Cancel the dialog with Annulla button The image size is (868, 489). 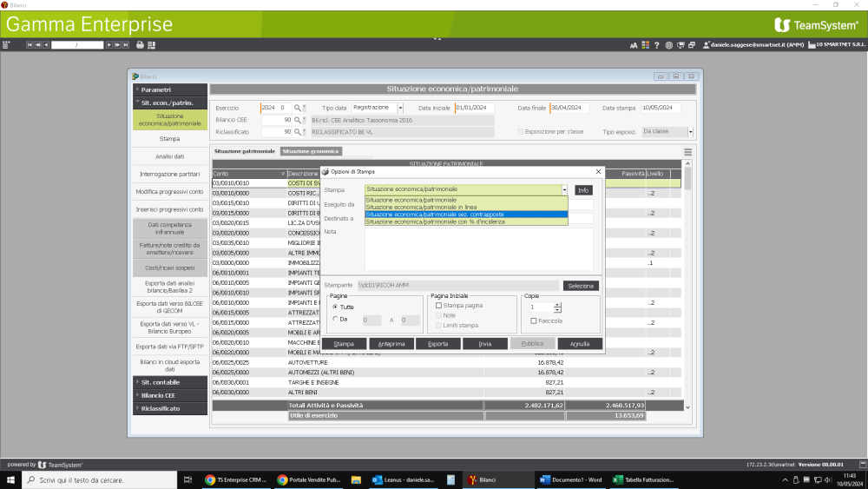pos(580,344)
